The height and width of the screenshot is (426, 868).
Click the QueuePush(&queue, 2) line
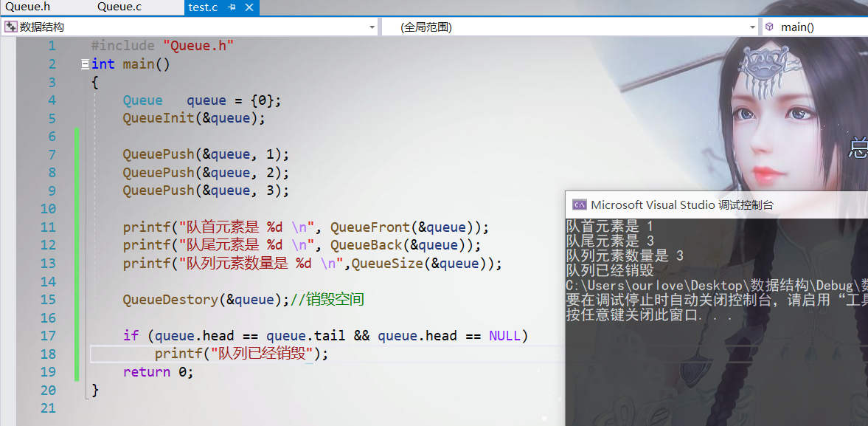pos(206,173)
